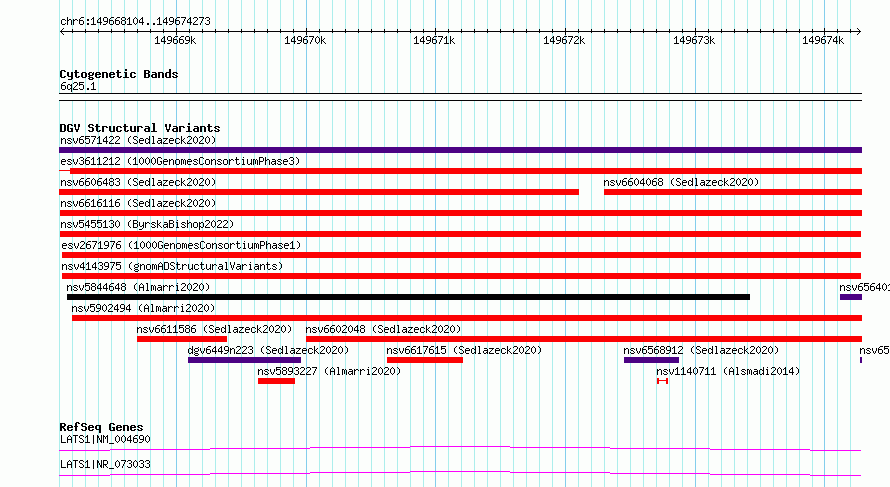Click the 149671k ruler tick
The width and height of the screenshot is (890, 487).
(434, 40)
